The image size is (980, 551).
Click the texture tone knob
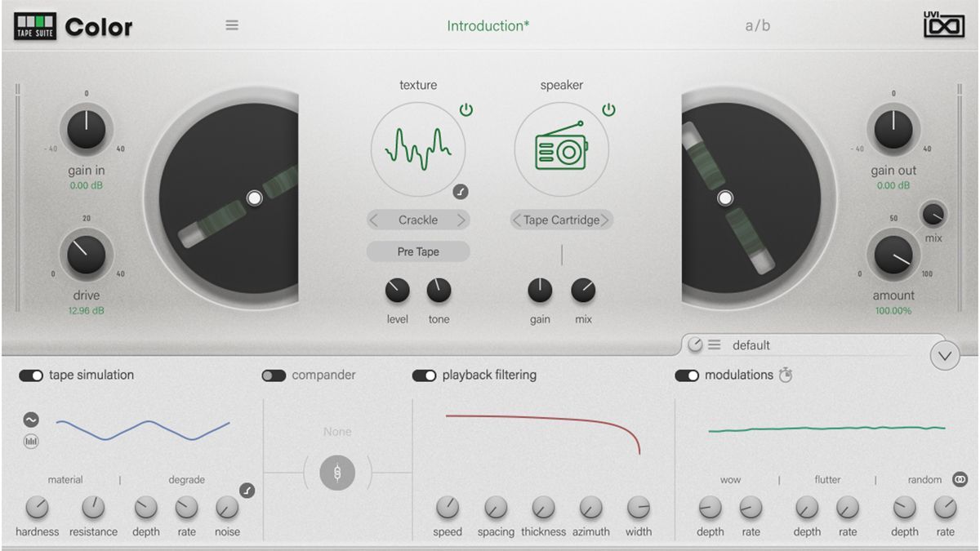[x=439, y=290]
